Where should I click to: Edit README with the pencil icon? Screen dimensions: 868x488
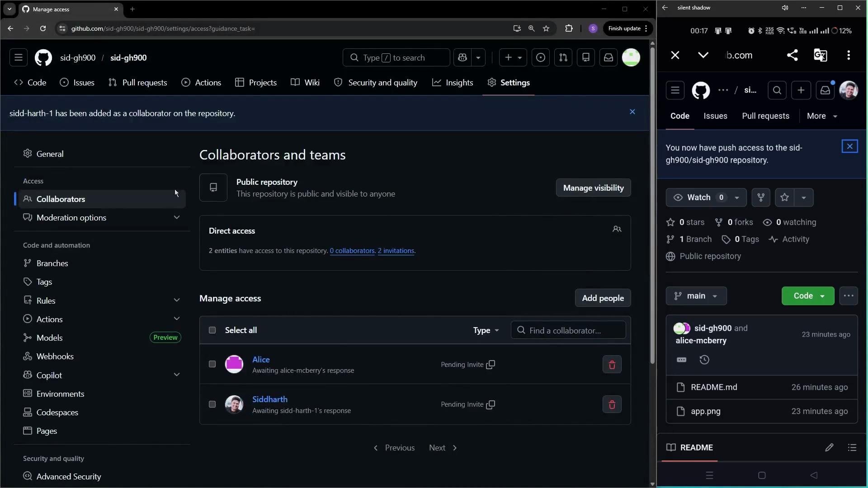pos(829,447)
